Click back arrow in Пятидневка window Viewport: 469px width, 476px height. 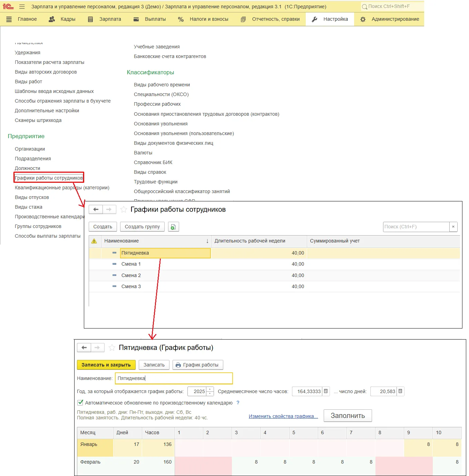point(84,348)
